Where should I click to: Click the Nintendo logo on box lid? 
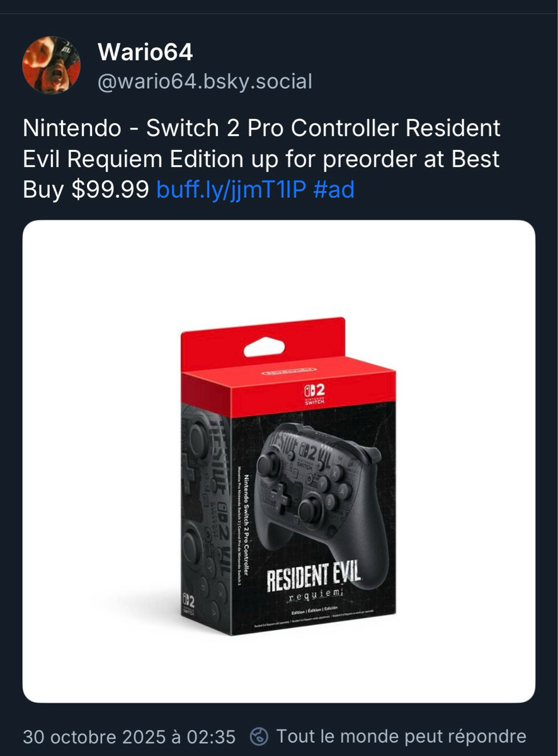[288, 372]
